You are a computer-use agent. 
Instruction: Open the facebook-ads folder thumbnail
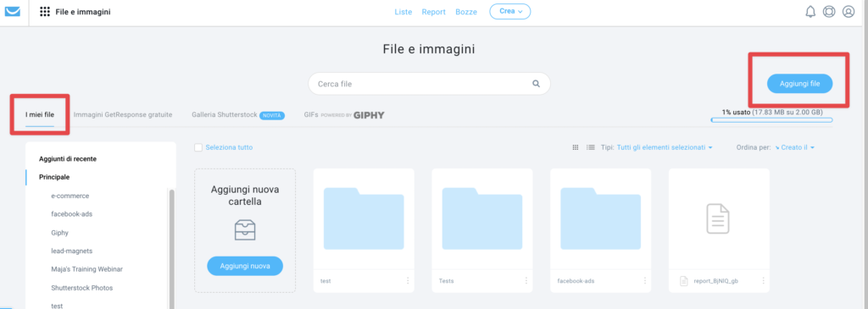coord(601,219)
